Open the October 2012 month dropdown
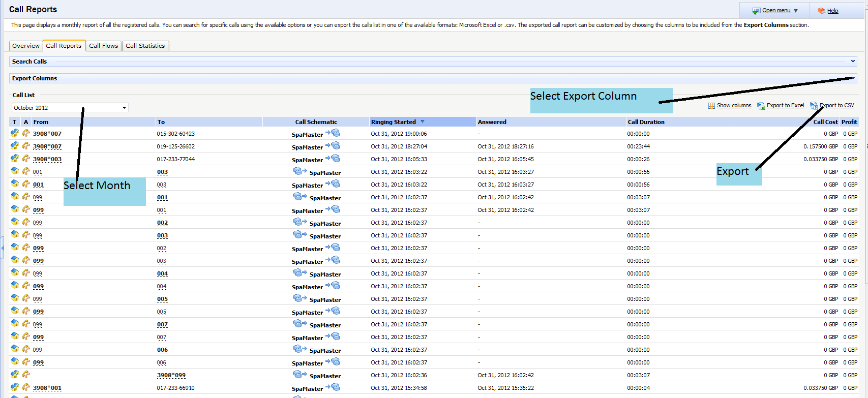The height and width of the screenshot is (398, 868). point(70,108)
